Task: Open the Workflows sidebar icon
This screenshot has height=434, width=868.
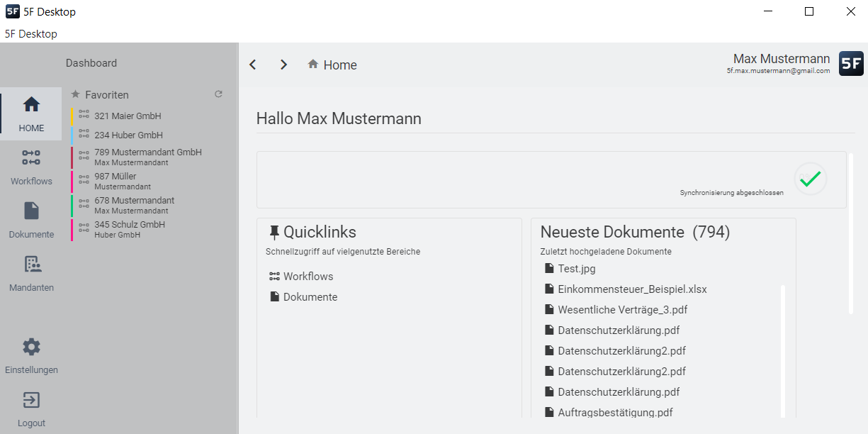Action: [31, 157]
